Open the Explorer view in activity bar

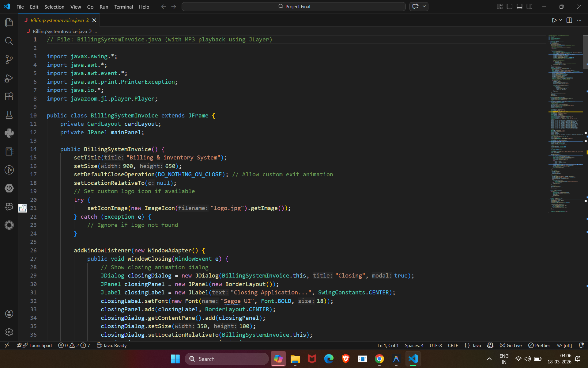[9, 22]
